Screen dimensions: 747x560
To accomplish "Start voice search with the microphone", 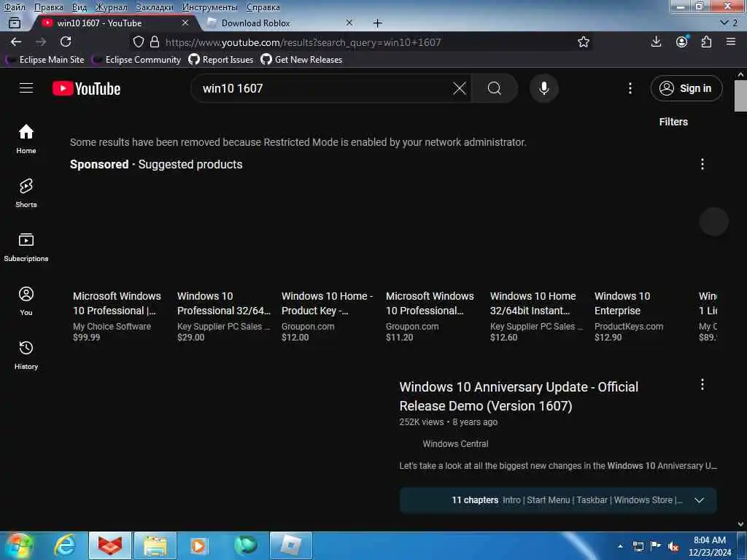I will [543, 88].
